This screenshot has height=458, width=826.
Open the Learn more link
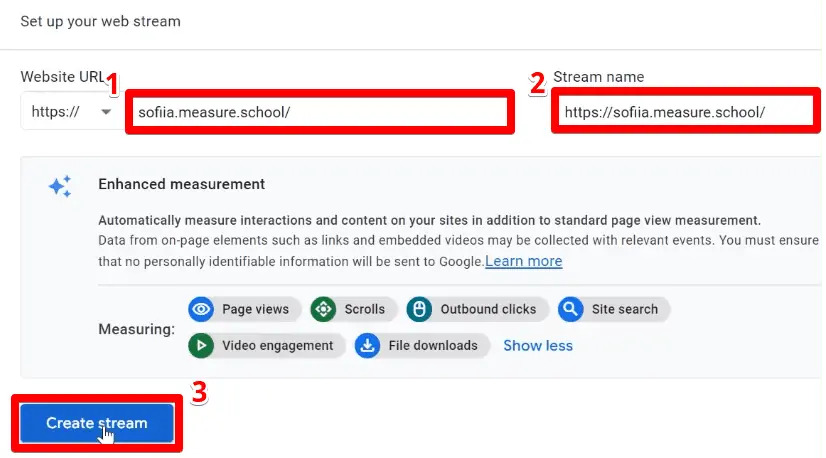(524, 261)
